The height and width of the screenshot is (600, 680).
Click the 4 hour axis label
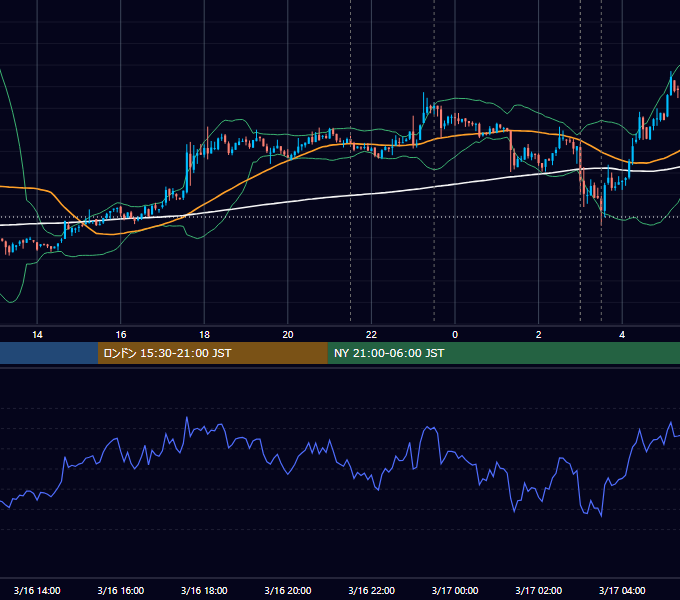tap(622, 335)
